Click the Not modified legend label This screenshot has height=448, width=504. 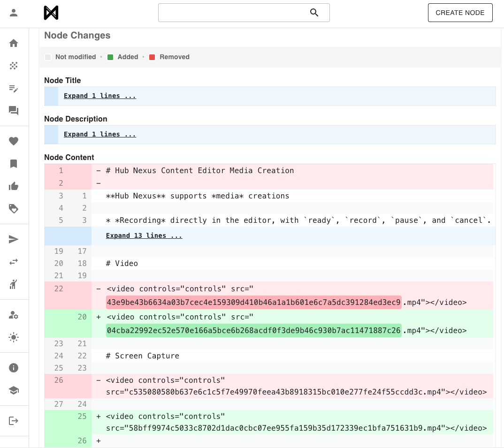point(76,57)
